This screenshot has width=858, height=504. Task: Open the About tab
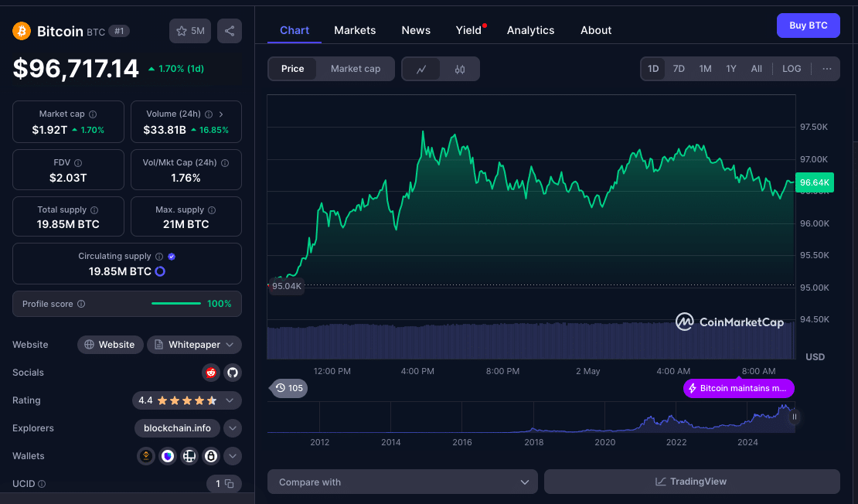596,31
